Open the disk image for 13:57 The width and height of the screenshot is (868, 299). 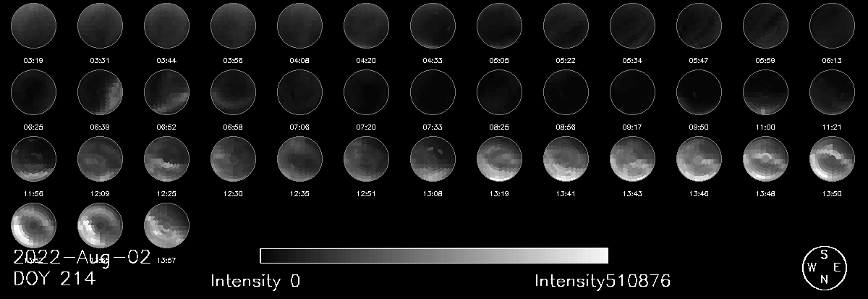click(x=166, y=225)
